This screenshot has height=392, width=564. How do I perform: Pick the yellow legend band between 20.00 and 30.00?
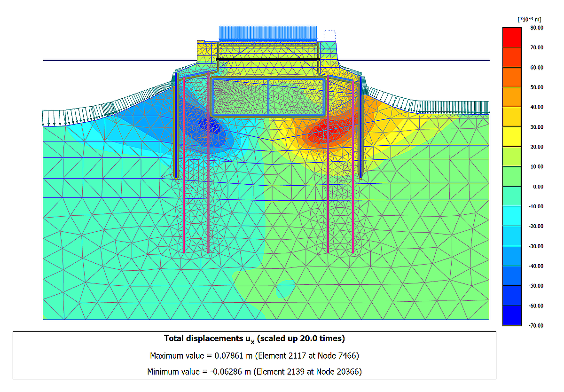click(x=512, y=137)
